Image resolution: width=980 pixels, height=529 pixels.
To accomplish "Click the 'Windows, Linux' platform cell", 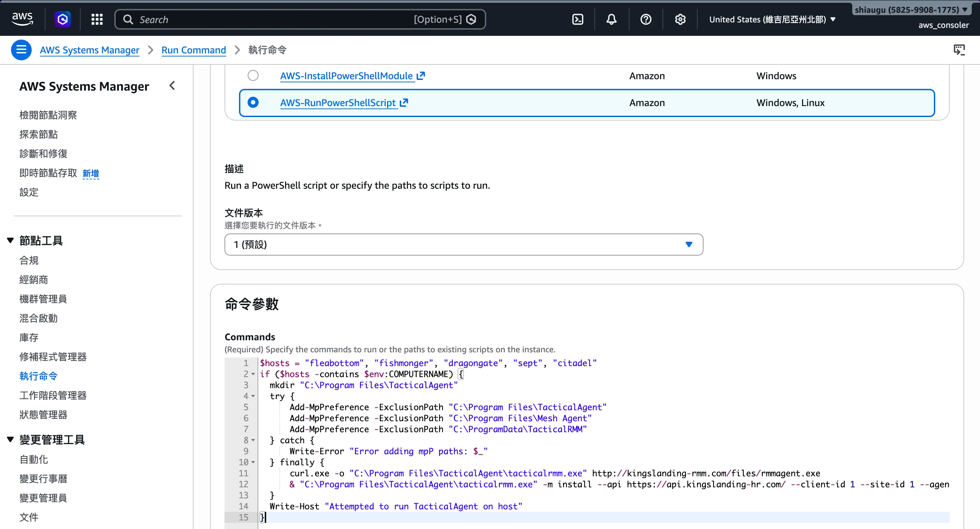I will click(x=791, y=103).
